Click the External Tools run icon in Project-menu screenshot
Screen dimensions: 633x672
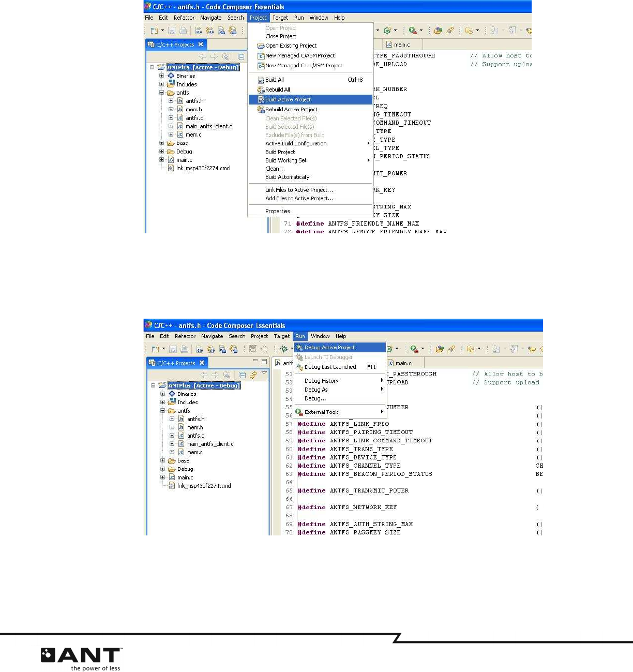[412, 31]
